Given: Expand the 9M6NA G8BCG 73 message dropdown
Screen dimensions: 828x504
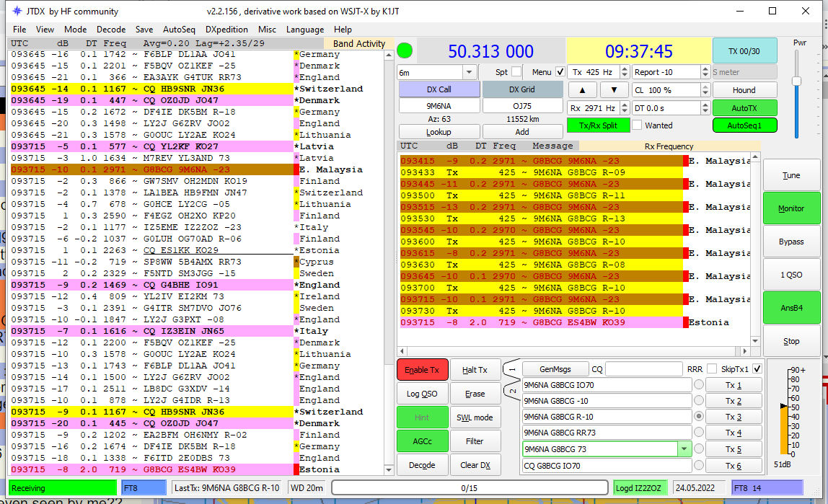Looking at the screenshot, I should [x=684, y=449].
